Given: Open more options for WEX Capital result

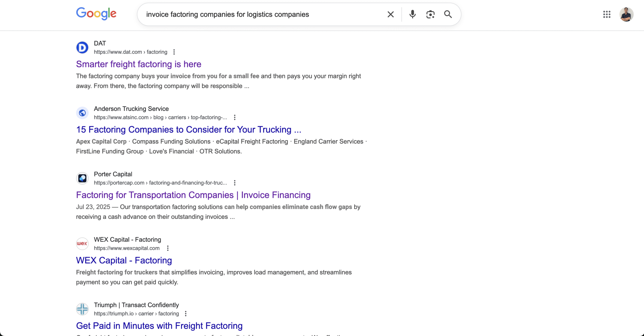Looking at the screenshot, I should pyautogui.click(x=168, y=248).
